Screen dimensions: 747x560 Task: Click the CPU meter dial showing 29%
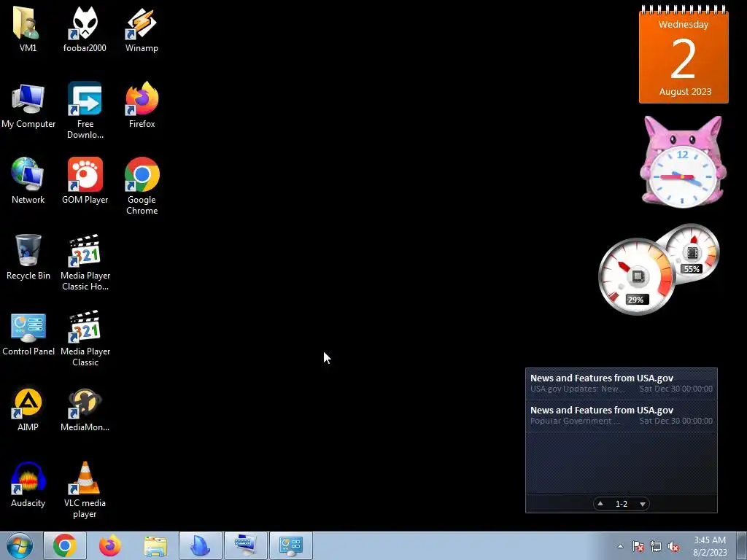[637, 276]
